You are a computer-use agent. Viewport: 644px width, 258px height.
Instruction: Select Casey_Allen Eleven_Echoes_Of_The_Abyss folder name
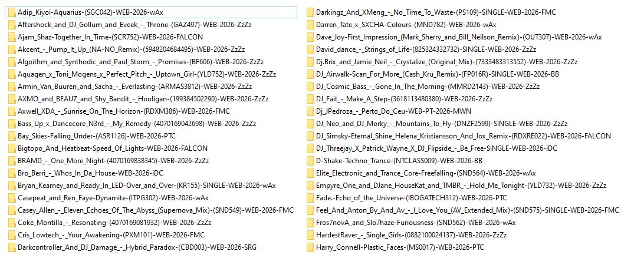(x=156, y=210)
